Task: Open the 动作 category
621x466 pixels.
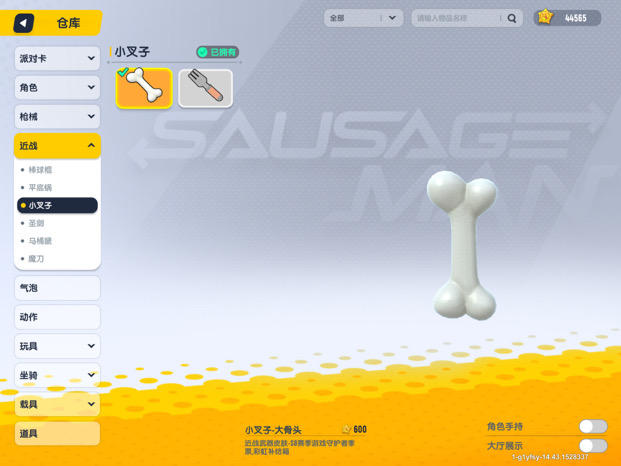Action: 57,317
